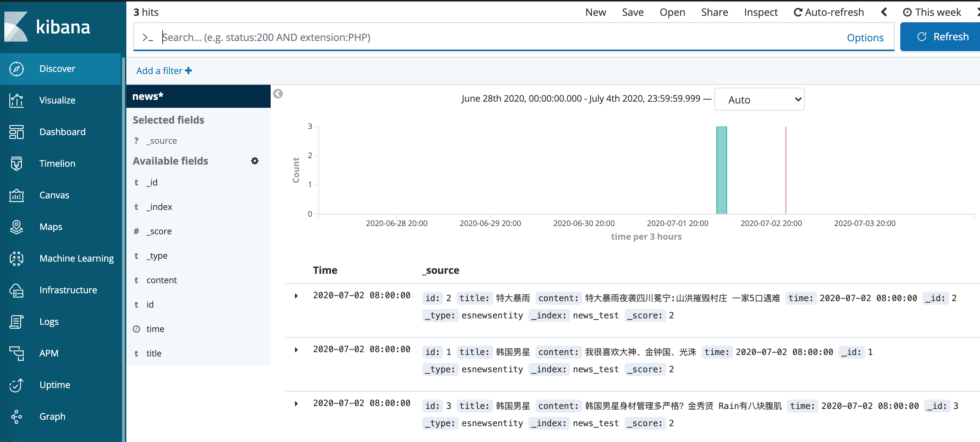The width and height of the screenshot is (980, 442).
Task: Open available fields gear settings
Action: (255, 161)
